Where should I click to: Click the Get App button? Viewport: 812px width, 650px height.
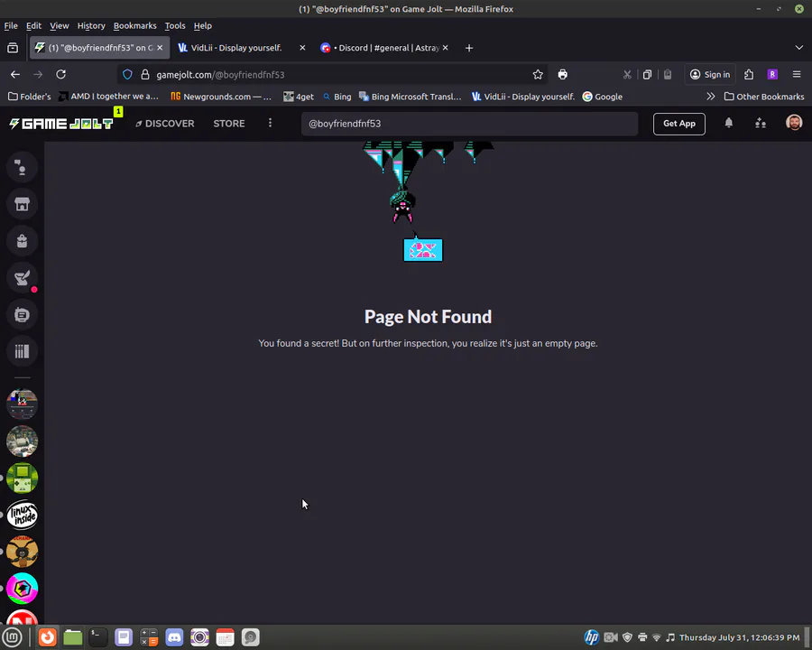click(678, 124)
